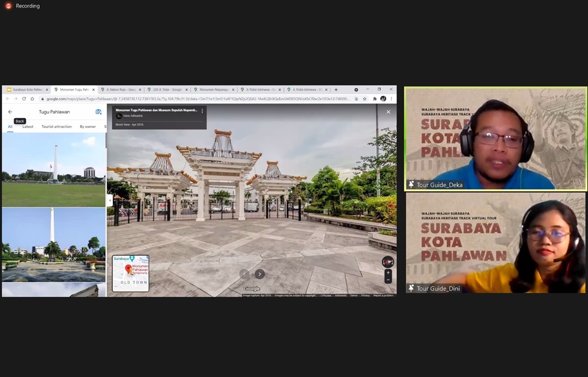Bookmark this page with star icon

click(x=365, y=99)
